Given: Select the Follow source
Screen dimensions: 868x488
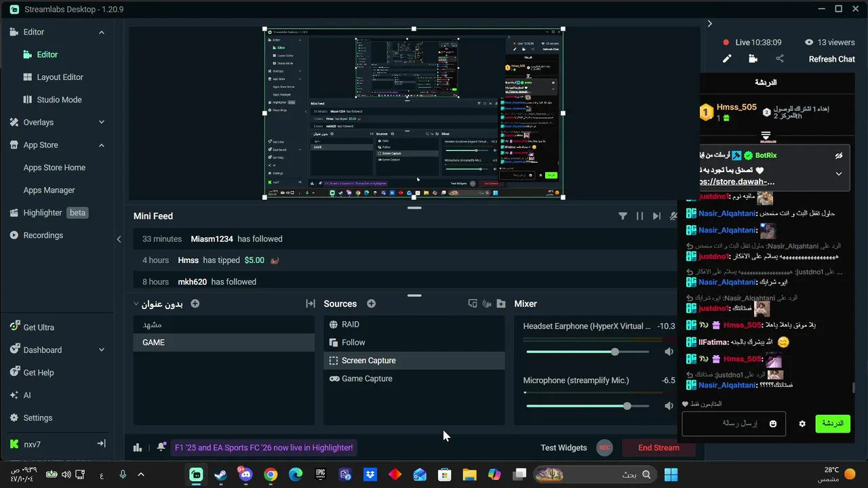Looking at the screenshot, I should coord(414,342).
